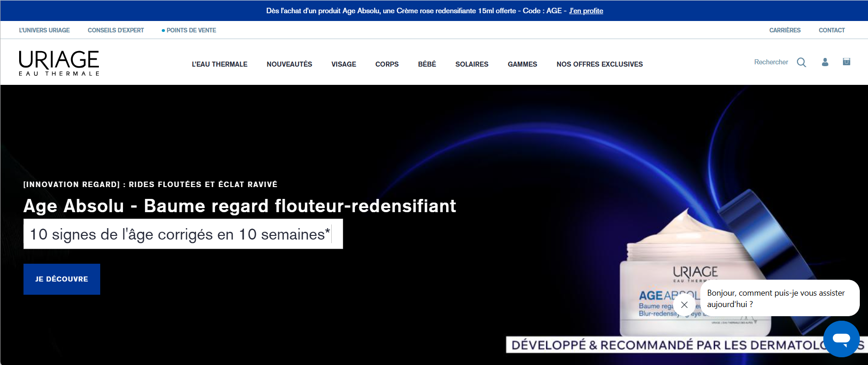This screenshot has width=868, height=365.
Task: Open the CONTACT link
Action: tap(832, 30)
